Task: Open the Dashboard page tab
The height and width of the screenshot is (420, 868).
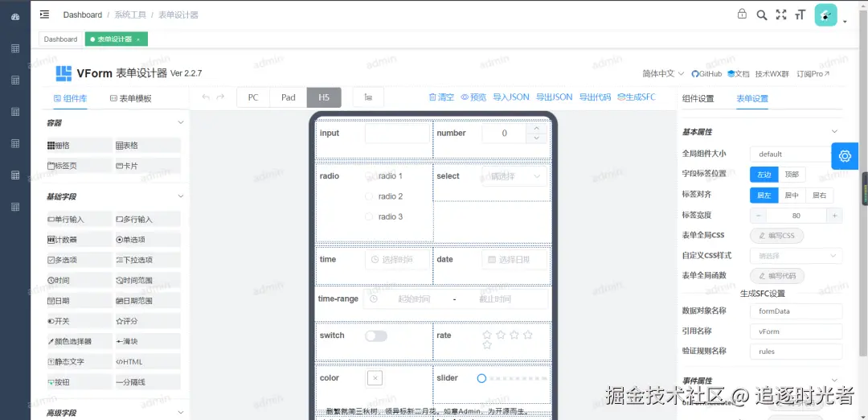Action: coord(61,39)
